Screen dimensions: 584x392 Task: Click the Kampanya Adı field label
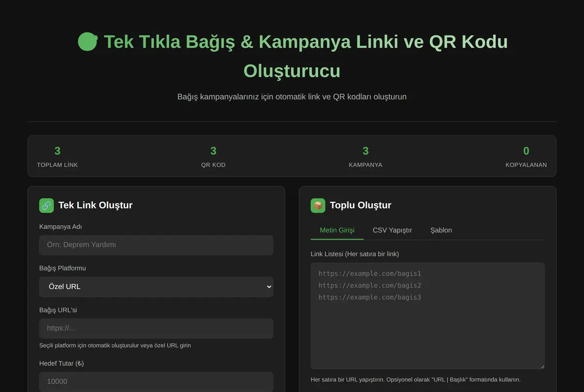coord(61,227)
